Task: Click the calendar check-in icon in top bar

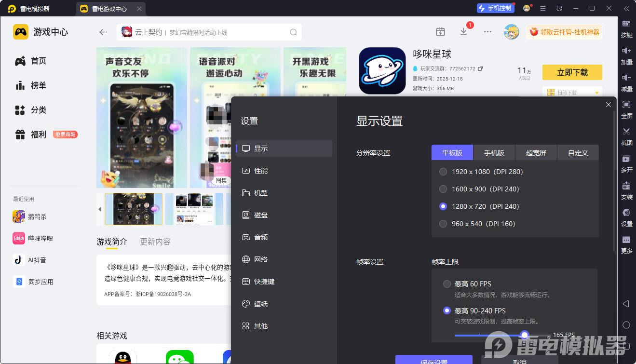Action: (440, 32)
